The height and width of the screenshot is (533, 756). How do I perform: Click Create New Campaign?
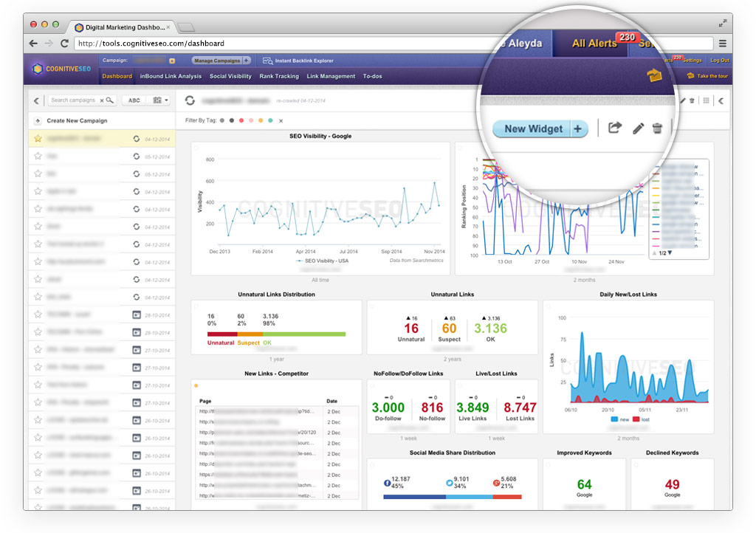77,121
